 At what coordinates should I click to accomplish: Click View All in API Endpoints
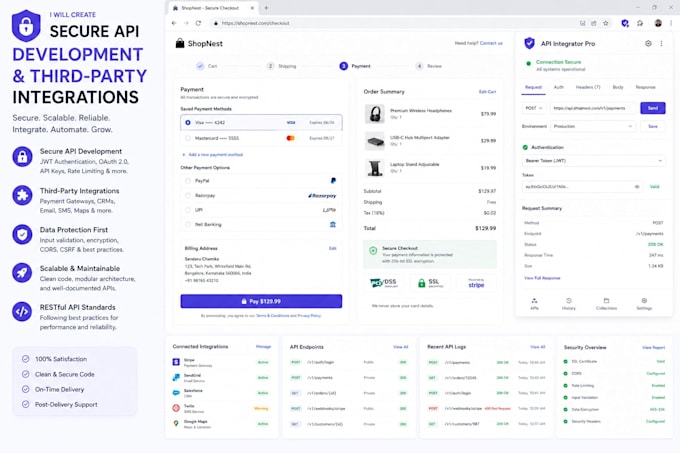400,347
